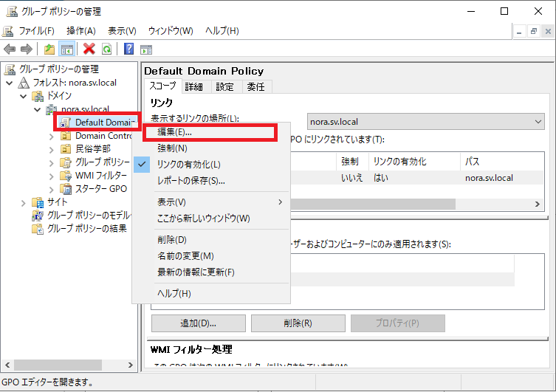Image resolution: width=556 pixels, height=392 pixels.
Task: Collapse the ドメイン tree node
Action: tap(24, 96)
